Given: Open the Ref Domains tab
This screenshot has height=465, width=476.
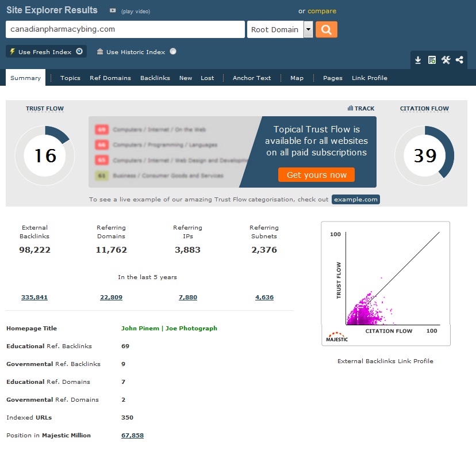Looking at the screenshot, I should pos(110,78).
